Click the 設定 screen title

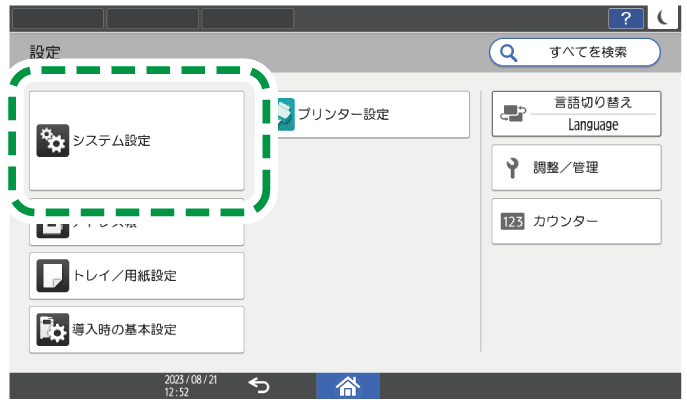[45, 53]
